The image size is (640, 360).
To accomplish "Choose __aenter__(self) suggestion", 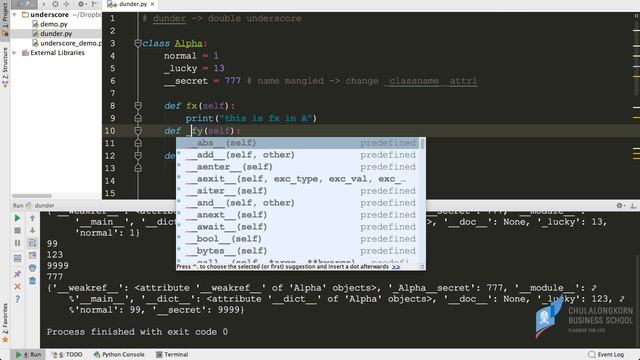I will coord(298,167).
